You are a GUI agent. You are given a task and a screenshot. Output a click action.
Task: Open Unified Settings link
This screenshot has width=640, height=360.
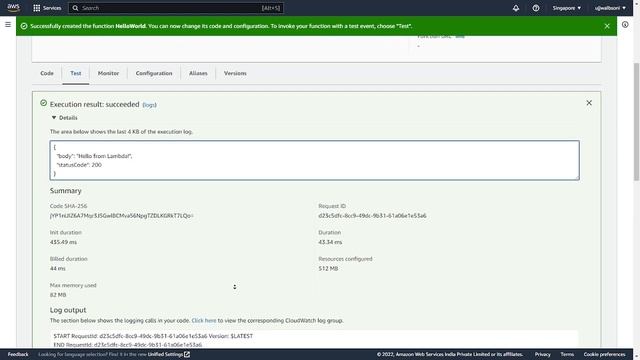(165, 354)
